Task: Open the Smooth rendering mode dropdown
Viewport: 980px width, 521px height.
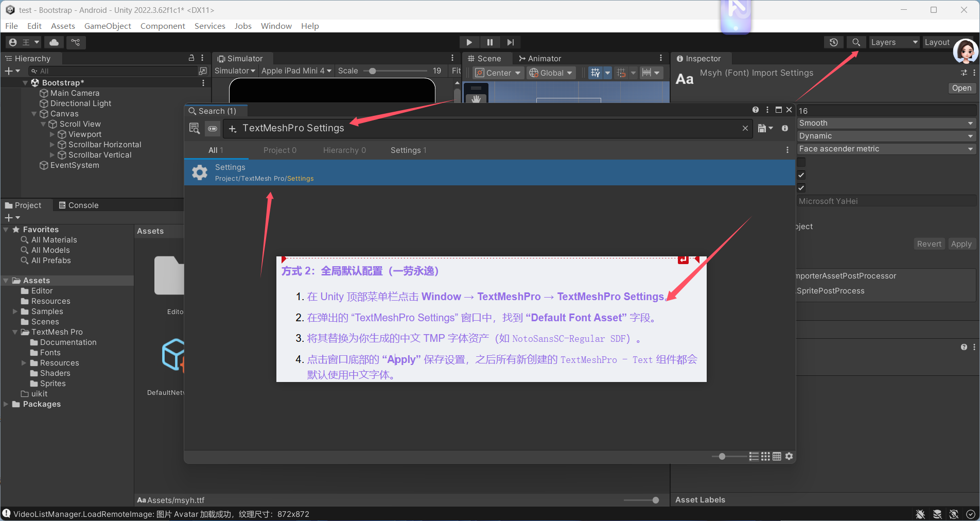Action: pos(886,123)
